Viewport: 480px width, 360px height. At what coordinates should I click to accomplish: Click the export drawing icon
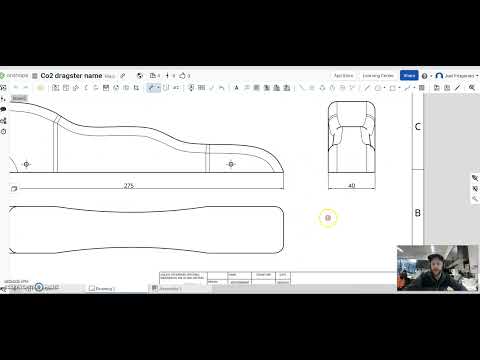[x=437, y=88]
